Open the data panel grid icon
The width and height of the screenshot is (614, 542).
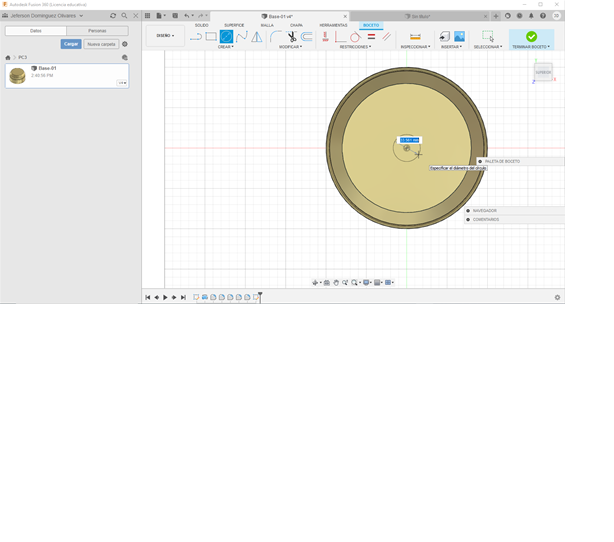(x=148, y=16)
